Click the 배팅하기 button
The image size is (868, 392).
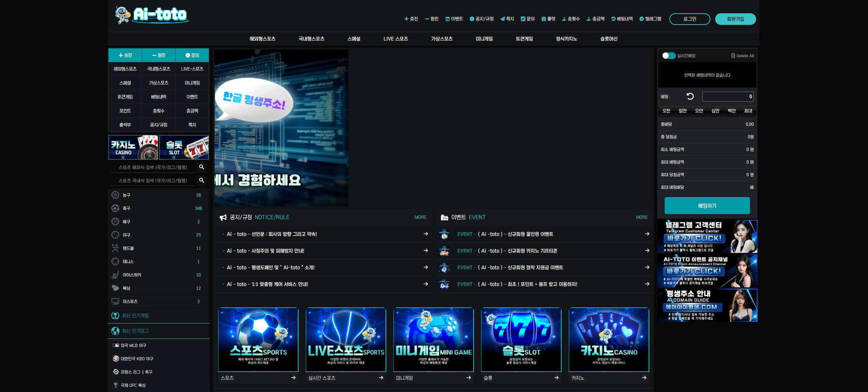click(707, 206)
